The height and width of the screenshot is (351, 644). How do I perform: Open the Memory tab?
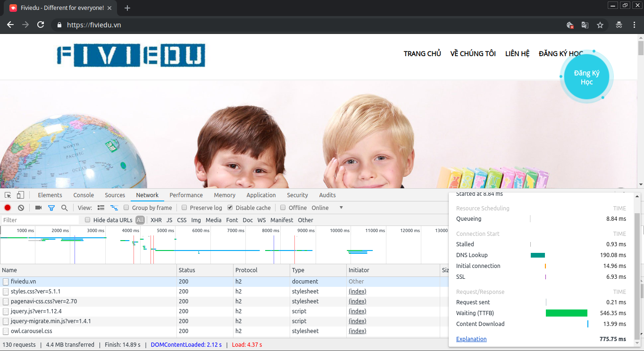225,195
